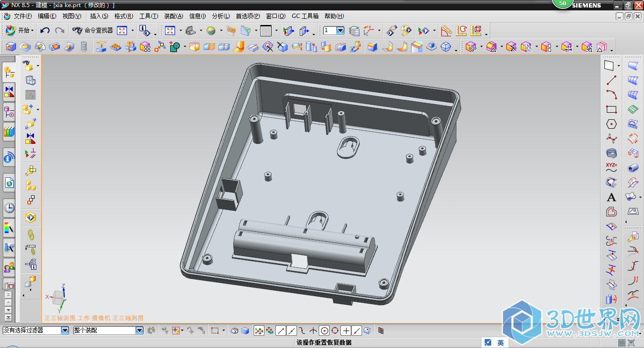The height and width of the screenshot is (348, 644).
Task: Open the 编辑(E) menu
Action: click(x=47, y=16)
